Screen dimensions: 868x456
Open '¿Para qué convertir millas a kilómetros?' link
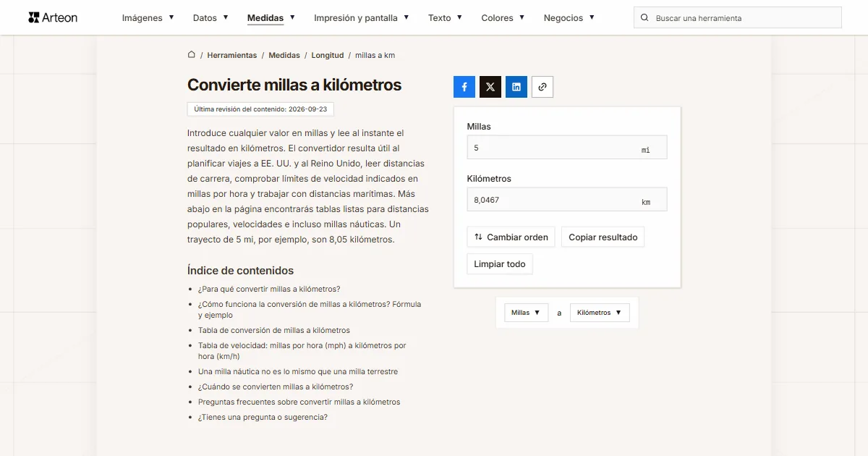coord(269,289)
